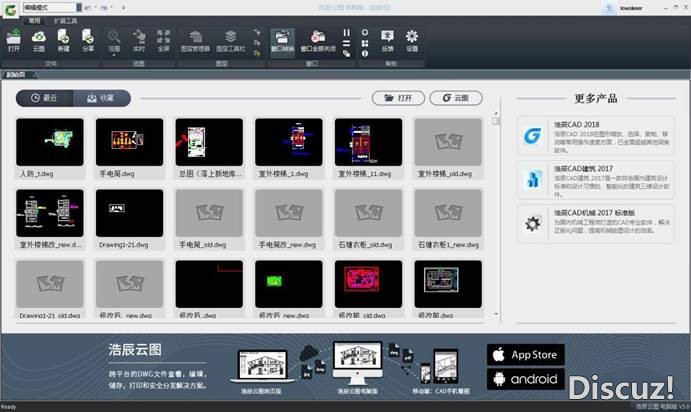Screen dimensions: 691x412
Task: Click the 新建 (New) file icon
Action: point(63,38)
